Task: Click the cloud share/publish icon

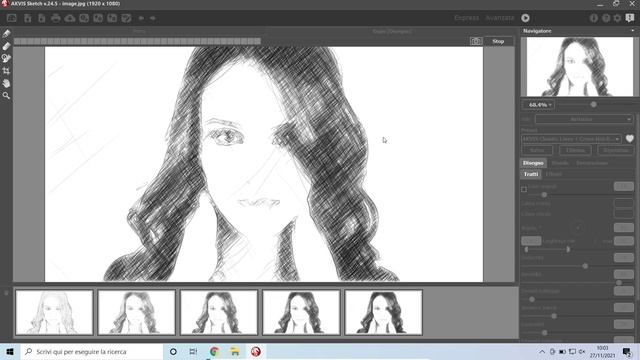Action: [x=70, y=18]
